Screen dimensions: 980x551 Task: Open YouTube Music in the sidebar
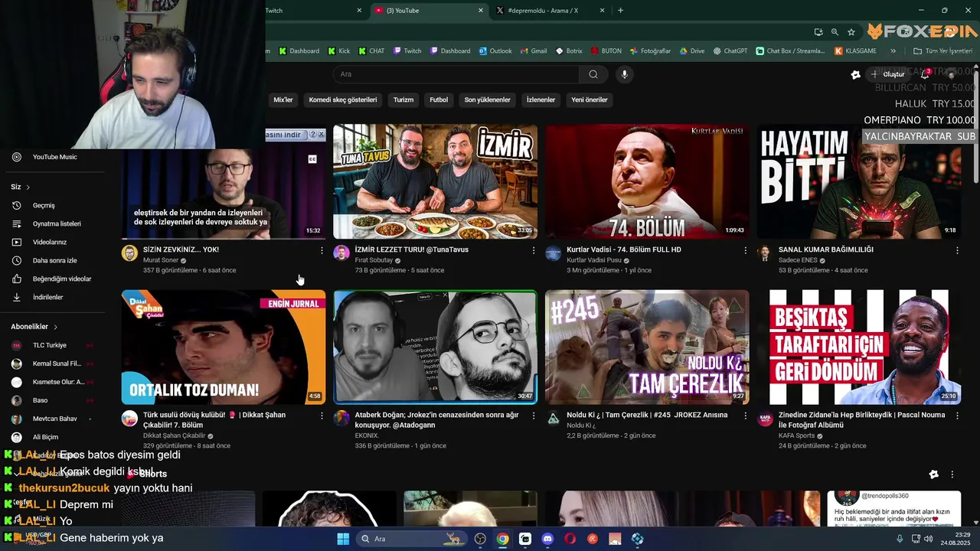[54, 157]
